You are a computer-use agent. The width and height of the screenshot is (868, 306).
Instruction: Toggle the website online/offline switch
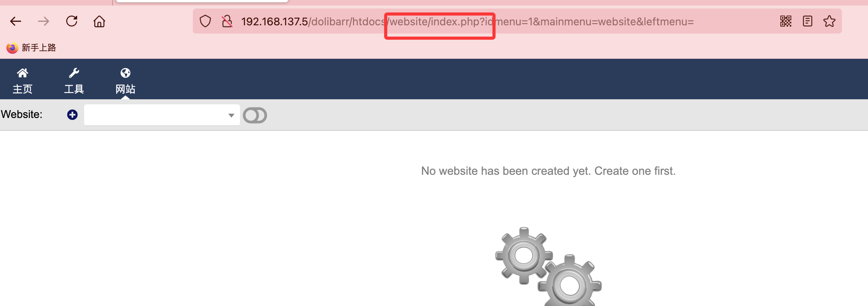pyautogui.click(x=255, y=115)
